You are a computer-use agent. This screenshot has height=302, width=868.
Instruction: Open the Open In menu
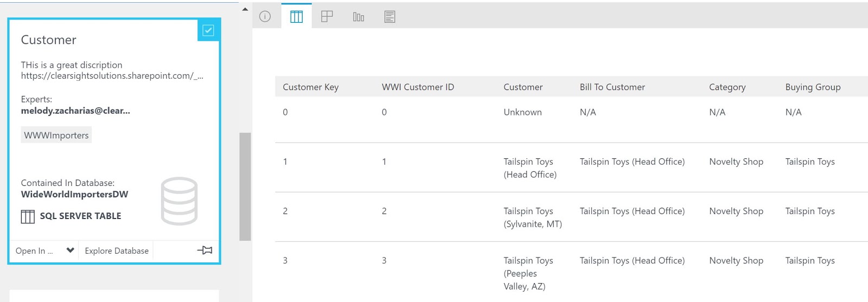[x=34, y=250]
